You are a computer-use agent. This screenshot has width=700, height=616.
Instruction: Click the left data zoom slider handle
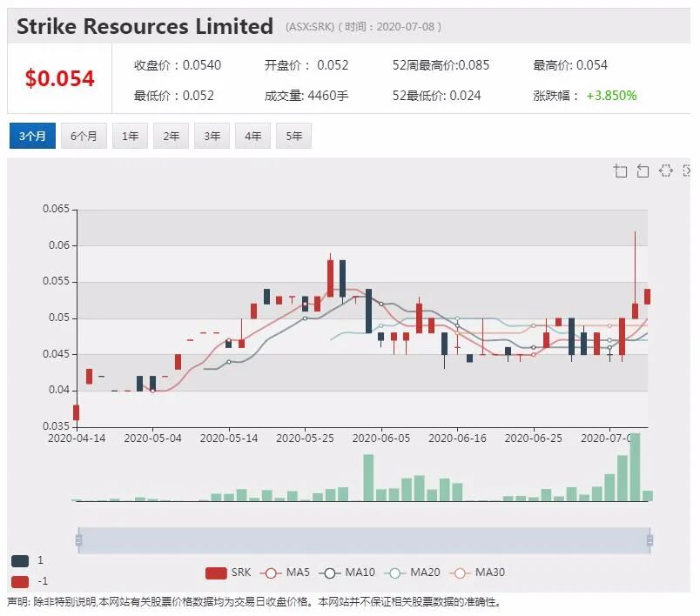click(x=79, y=540)
